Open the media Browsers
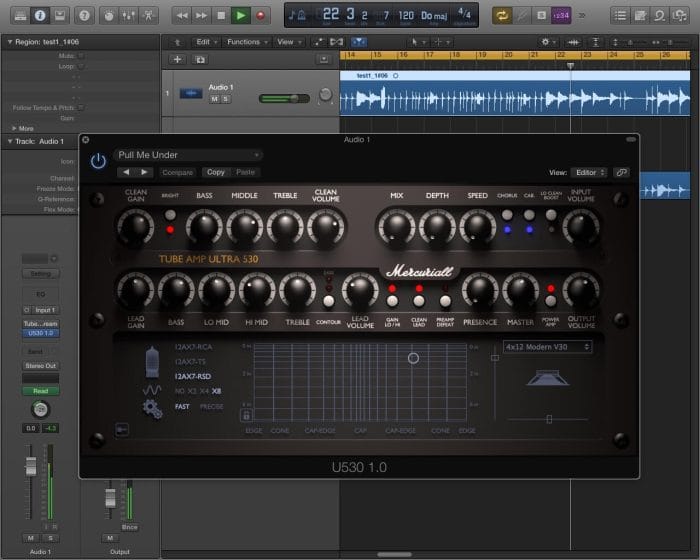This screenshot has width=700, height=560. click(679, 16)
